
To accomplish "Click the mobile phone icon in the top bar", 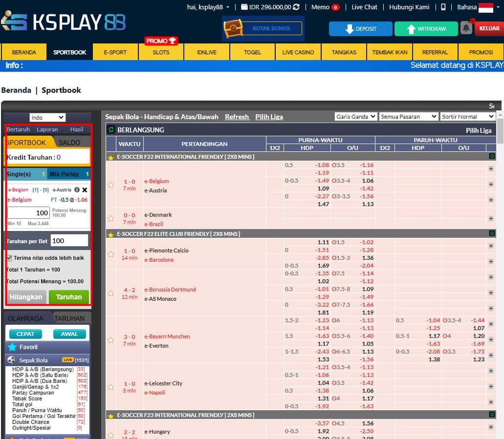I will point(443,7).
